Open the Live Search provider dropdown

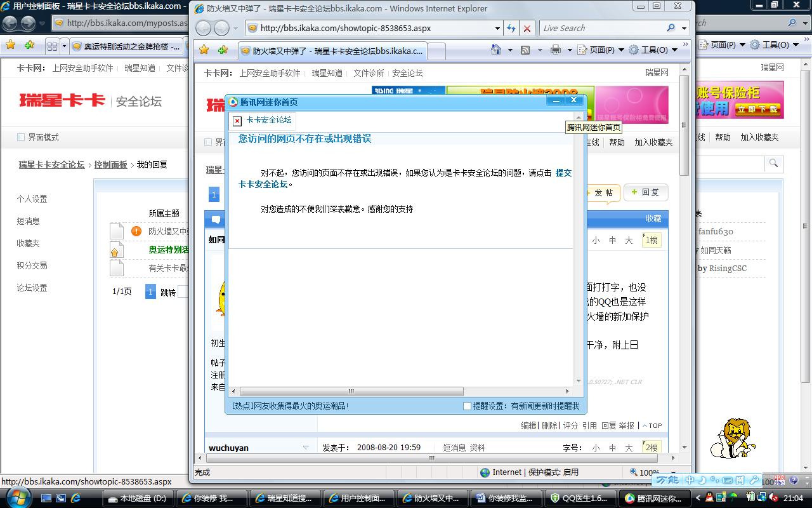point(684,28)
